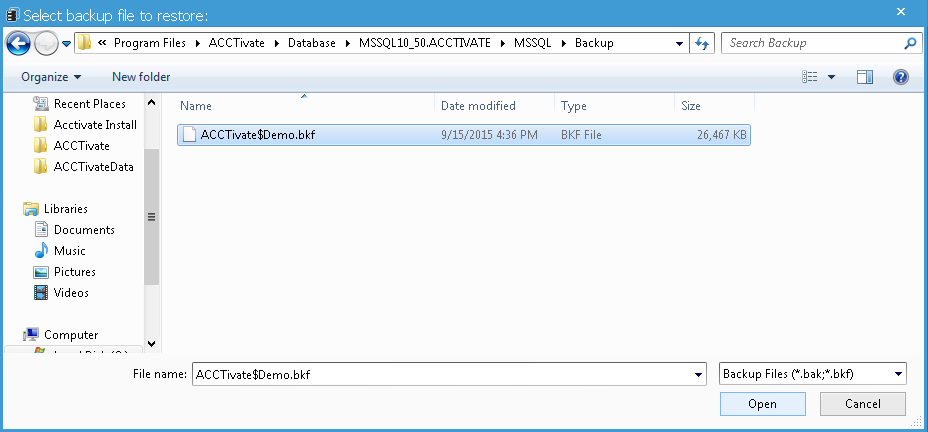The width and height of the screenshot is (928, 432).
Task: Open the Documents library
Action: 84,230
